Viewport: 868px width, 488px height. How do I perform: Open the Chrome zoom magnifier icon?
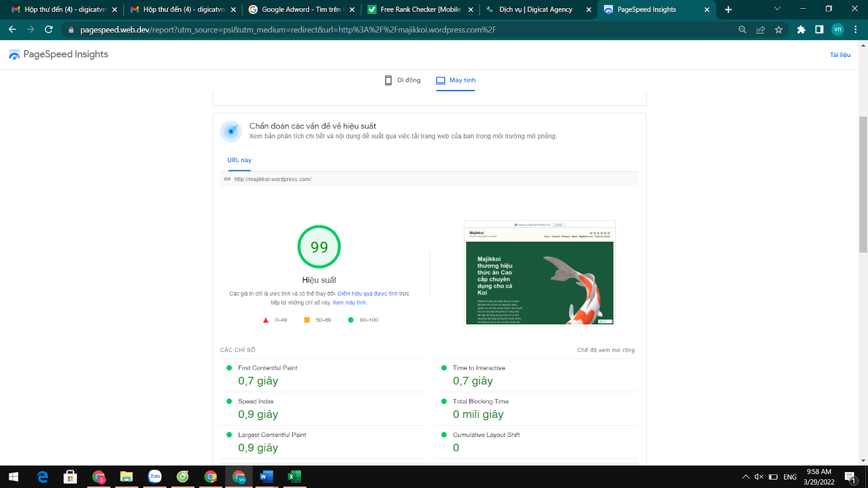[742, 30]
